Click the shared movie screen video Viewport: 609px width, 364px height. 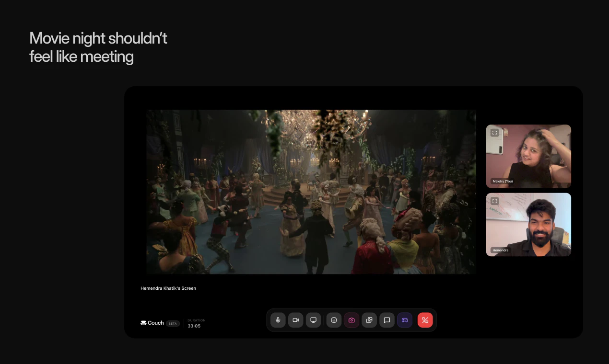(311, 192)
